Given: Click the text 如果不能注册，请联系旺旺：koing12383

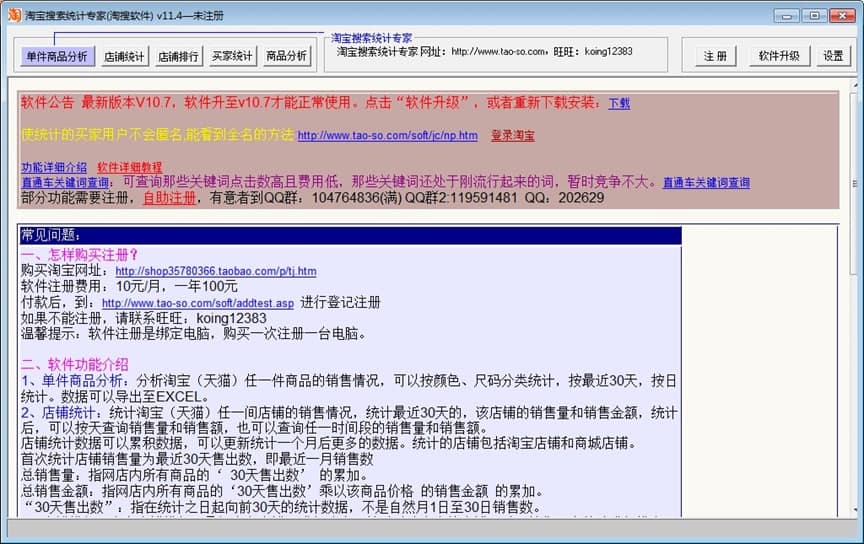Looking at the screenshot, I should [x=143, y=318].
